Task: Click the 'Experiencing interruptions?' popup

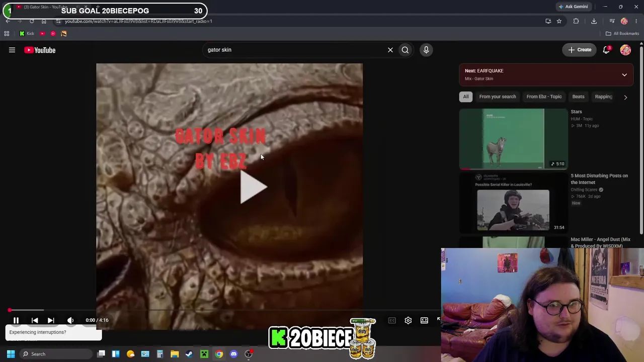Action: coord(53,332)
